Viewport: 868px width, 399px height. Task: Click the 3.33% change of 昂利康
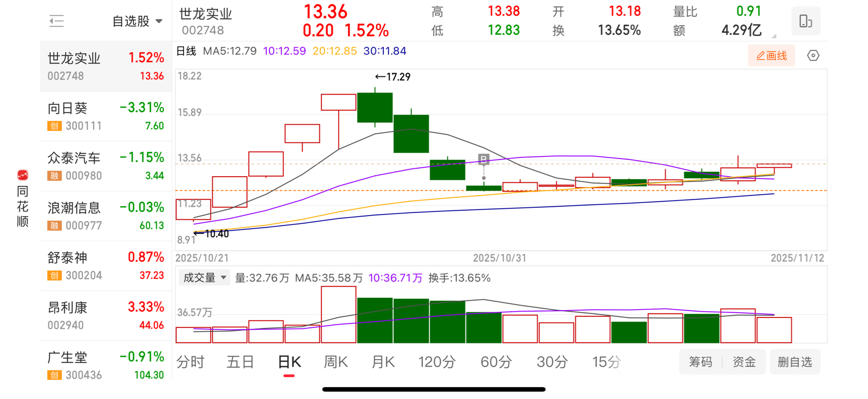(146, 307)
